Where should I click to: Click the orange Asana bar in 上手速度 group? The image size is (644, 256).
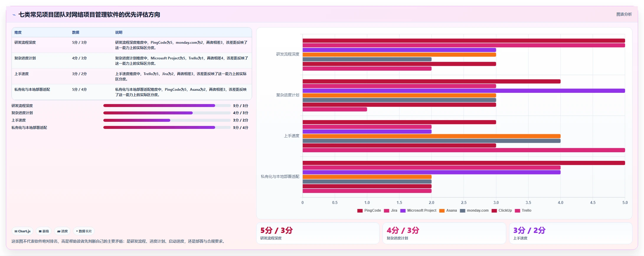tap(431, 136)
